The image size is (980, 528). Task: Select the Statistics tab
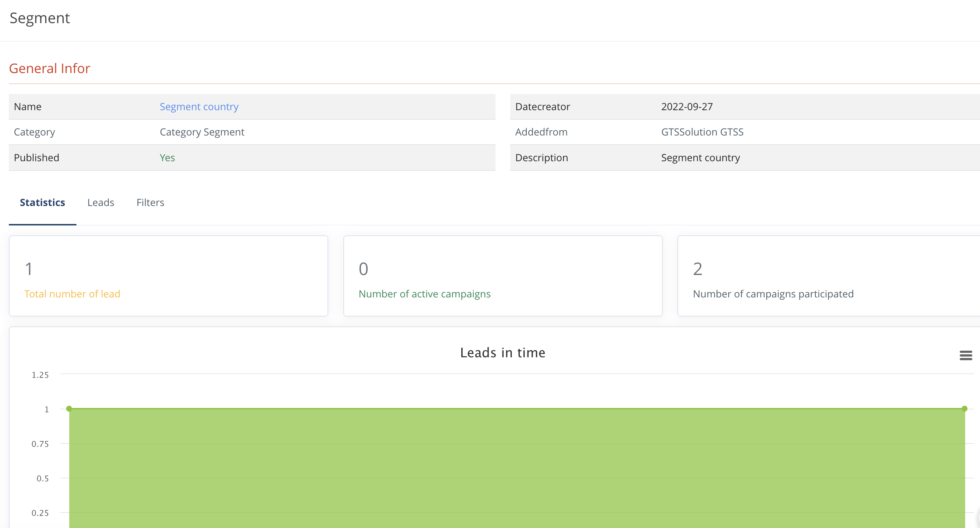pos(42,202)
